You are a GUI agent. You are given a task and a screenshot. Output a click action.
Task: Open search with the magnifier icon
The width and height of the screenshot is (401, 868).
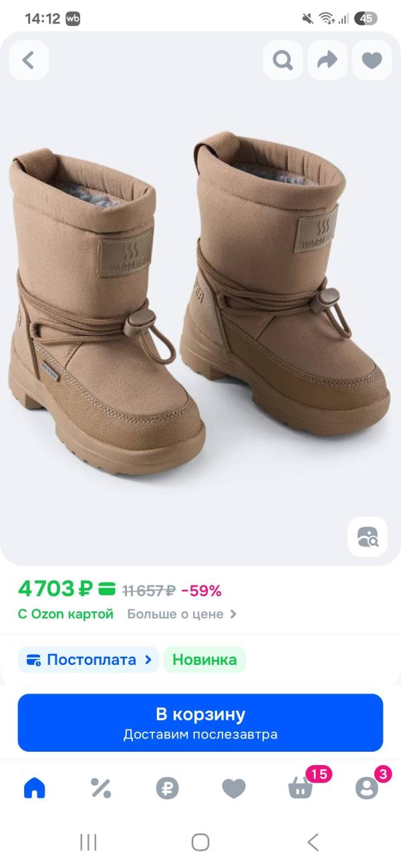[x=283, y=60]
